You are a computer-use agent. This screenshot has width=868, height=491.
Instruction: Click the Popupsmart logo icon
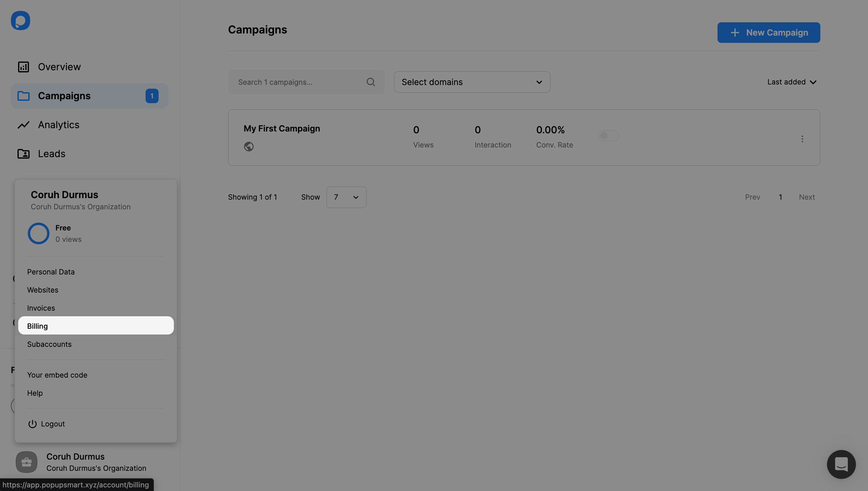(x=20, y=20)
